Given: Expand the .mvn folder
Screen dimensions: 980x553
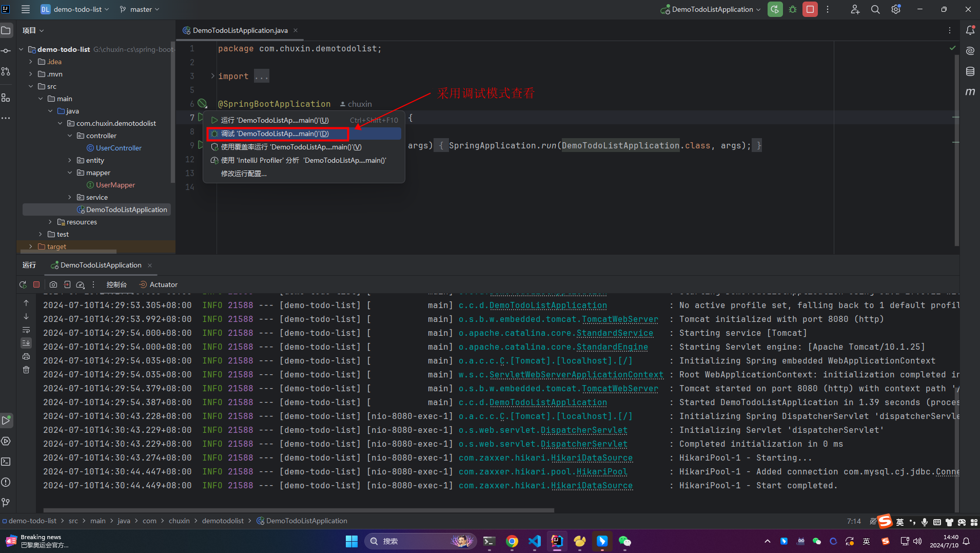Looking at the screenshot, I should 31,74.
